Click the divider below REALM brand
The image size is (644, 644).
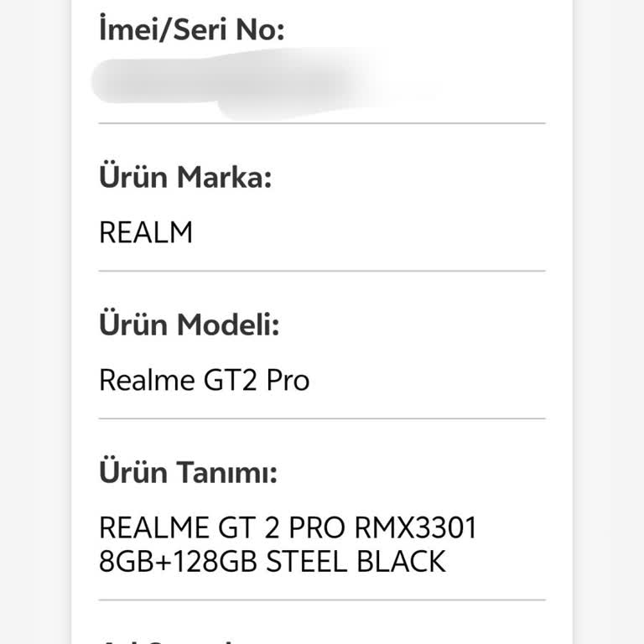tap(322, 271)
